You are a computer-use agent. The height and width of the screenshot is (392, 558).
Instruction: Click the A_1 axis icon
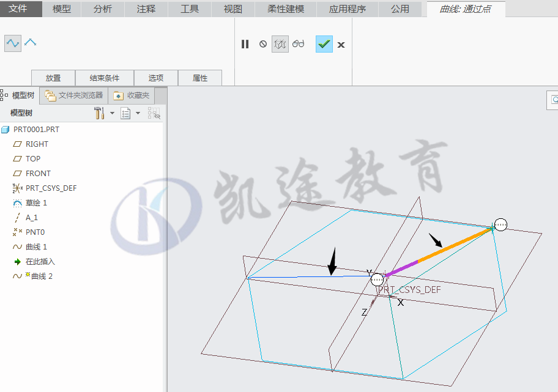pyautogui.click(x=17, y=217)
